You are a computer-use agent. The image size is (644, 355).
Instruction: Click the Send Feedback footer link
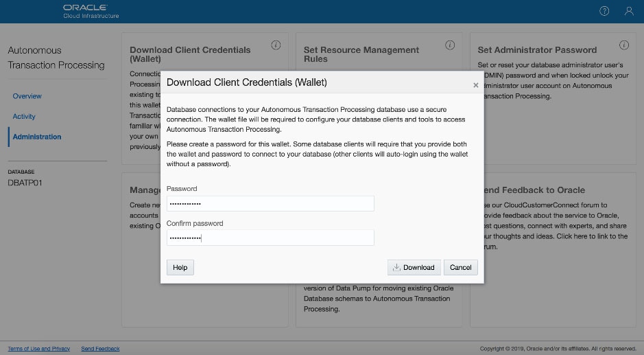(100, 349)
